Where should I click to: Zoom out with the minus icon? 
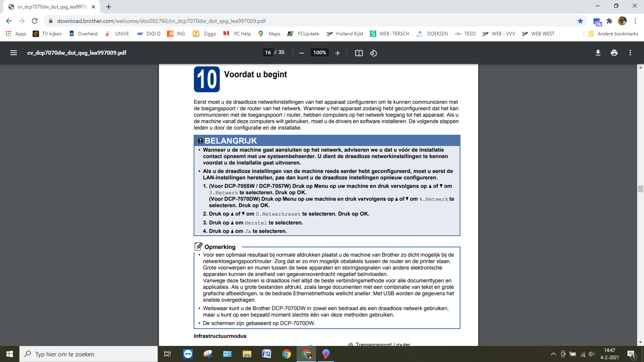[x=302, y=53]
